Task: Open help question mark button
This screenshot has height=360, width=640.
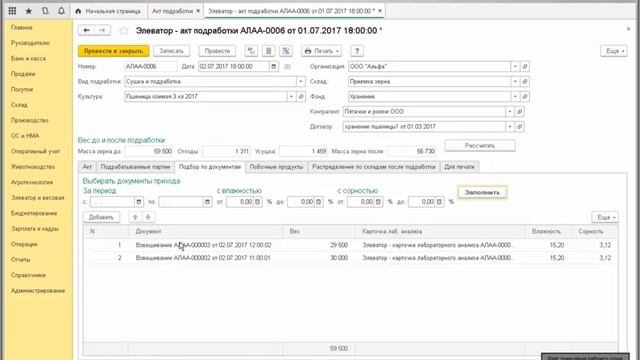Action: coord(357,51)
